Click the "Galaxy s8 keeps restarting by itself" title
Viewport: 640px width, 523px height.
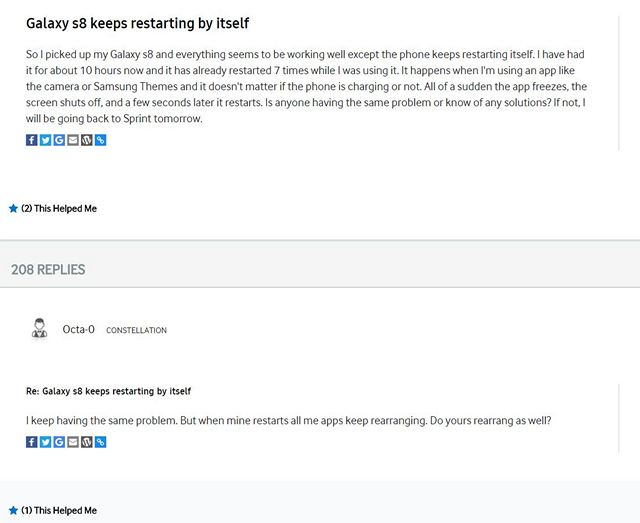click(x=138, y=23)
